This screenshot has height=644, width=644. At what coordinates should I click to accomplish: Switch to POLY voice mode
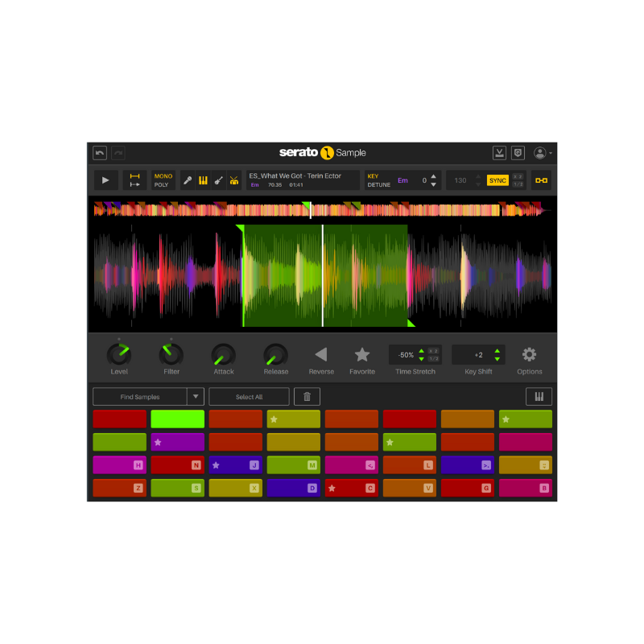[x=162, y=185]
